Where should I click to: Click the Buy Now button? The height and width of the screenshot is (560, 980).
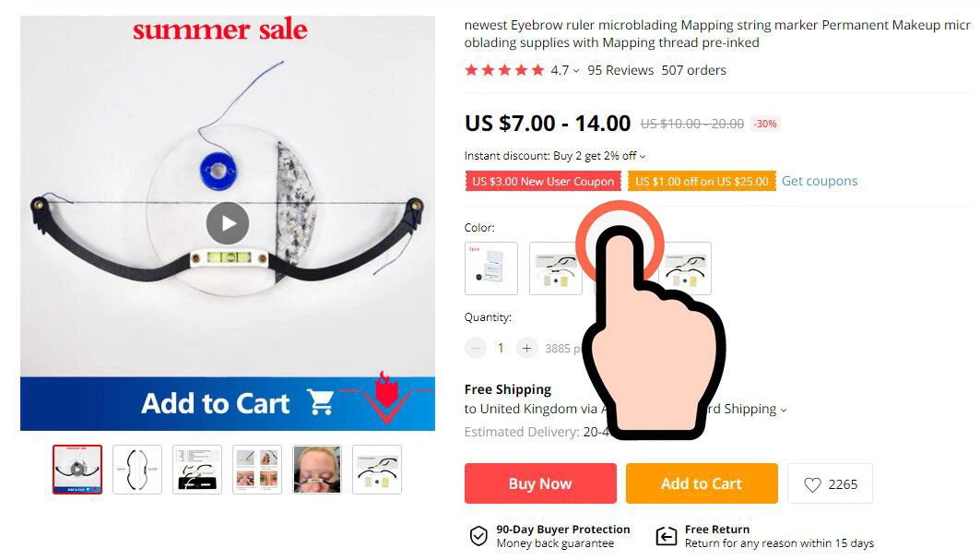(x=540, y=483)
